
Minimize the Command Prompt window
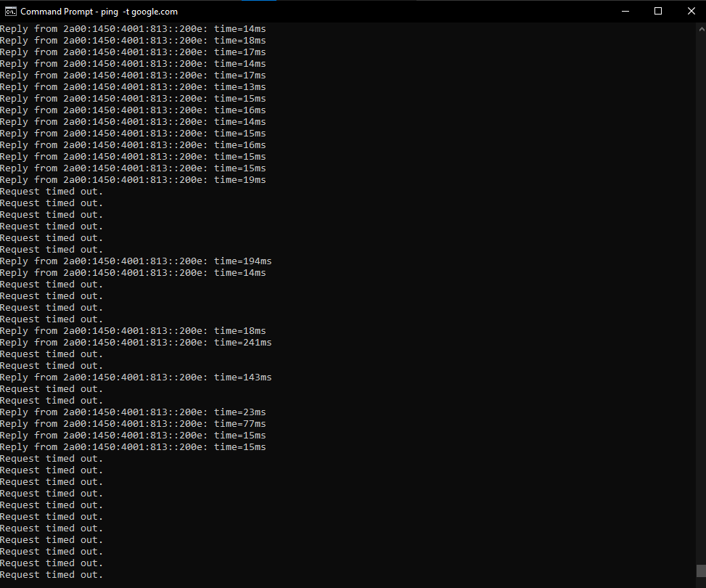pos(625,12)
